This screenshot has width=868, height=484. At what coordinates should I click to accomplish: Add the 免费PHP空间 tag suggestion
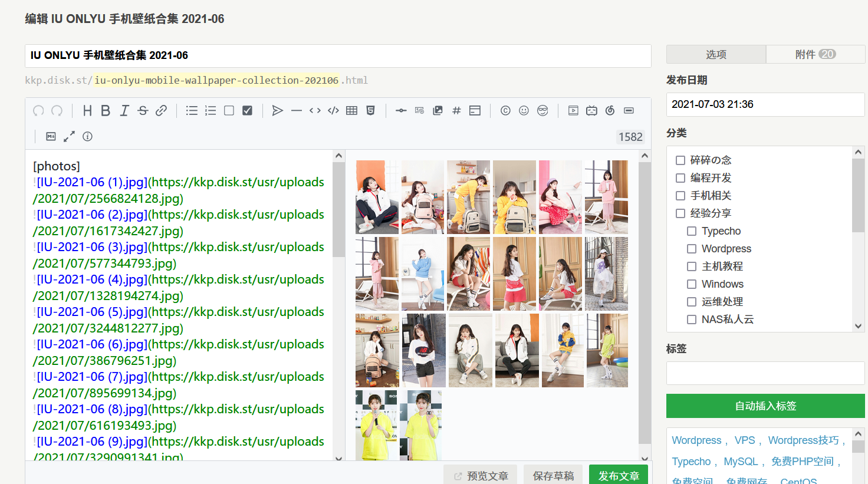coord(803,462)
